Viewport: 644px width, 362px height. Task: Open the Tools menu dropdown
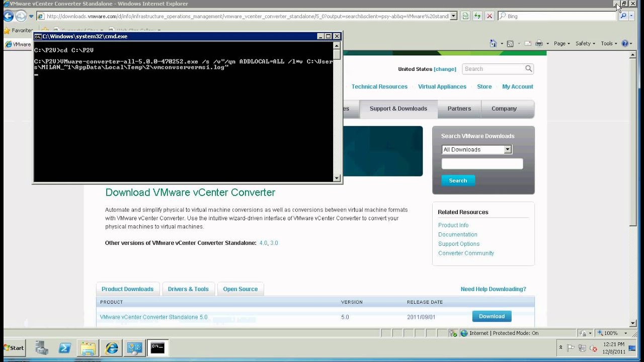click(x=609, y=44)
